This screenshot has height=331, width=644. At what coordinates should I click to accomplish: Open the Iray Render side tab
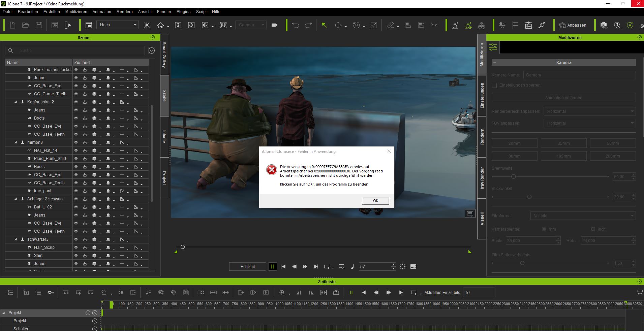[482, 177]
